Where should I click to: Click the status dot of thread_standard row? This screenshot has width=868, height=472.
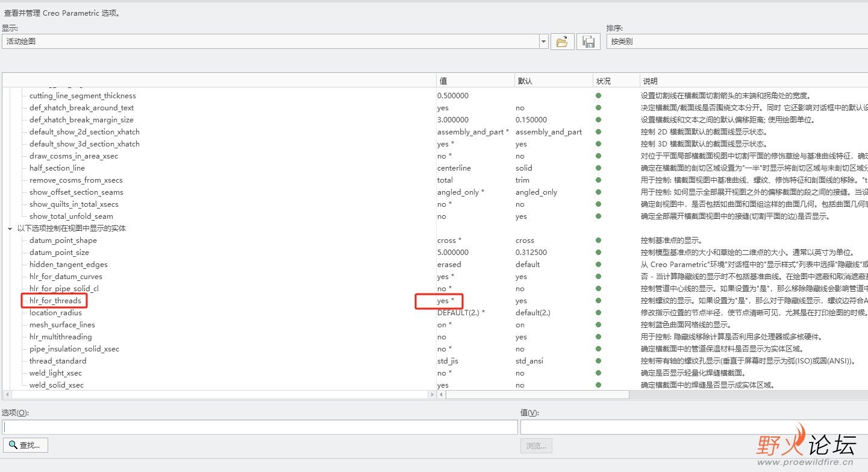[598, 360]
